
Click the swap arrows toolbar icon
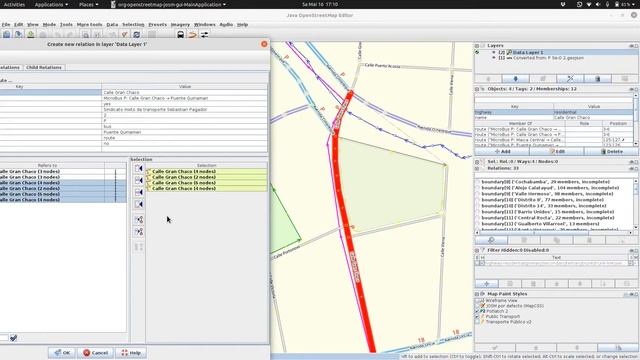point(204,35)
